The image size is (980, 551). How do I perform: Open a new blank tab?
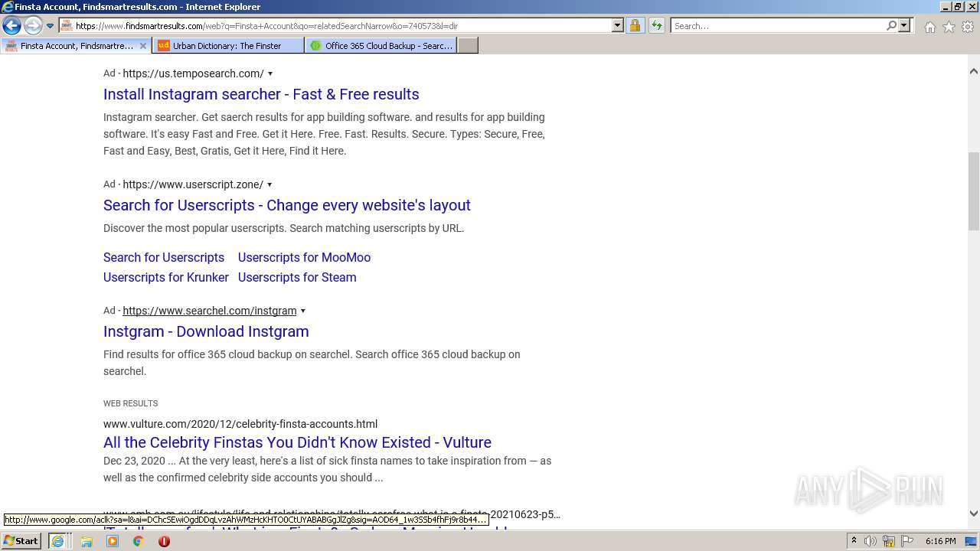coord(468,46)
